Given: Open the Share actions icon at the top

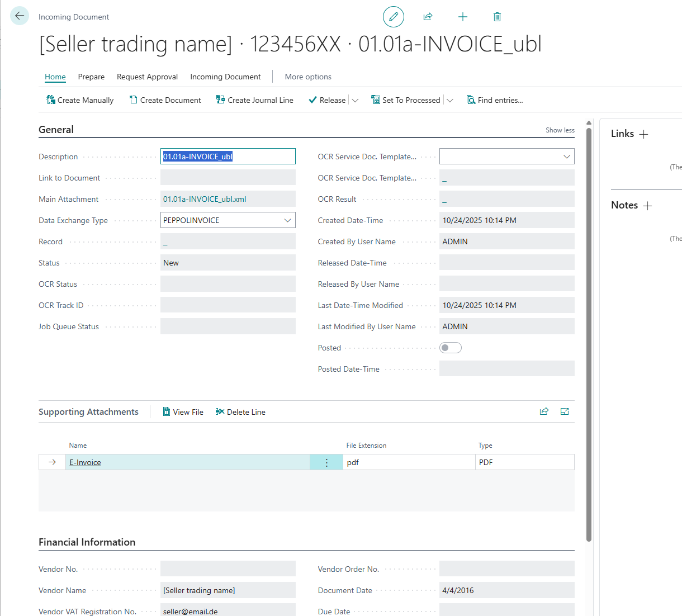Looking at the screenshot, I should click(x=428, y=17).
